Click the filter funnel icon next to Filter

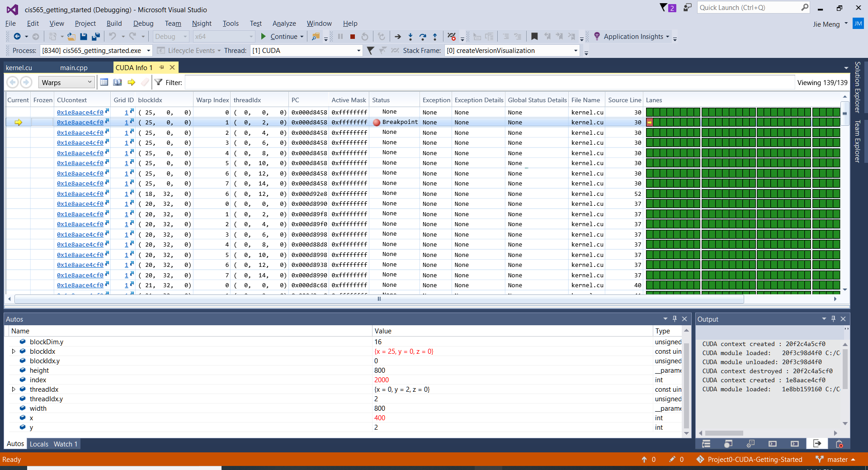pyautogui.click(x=159, y=82)
